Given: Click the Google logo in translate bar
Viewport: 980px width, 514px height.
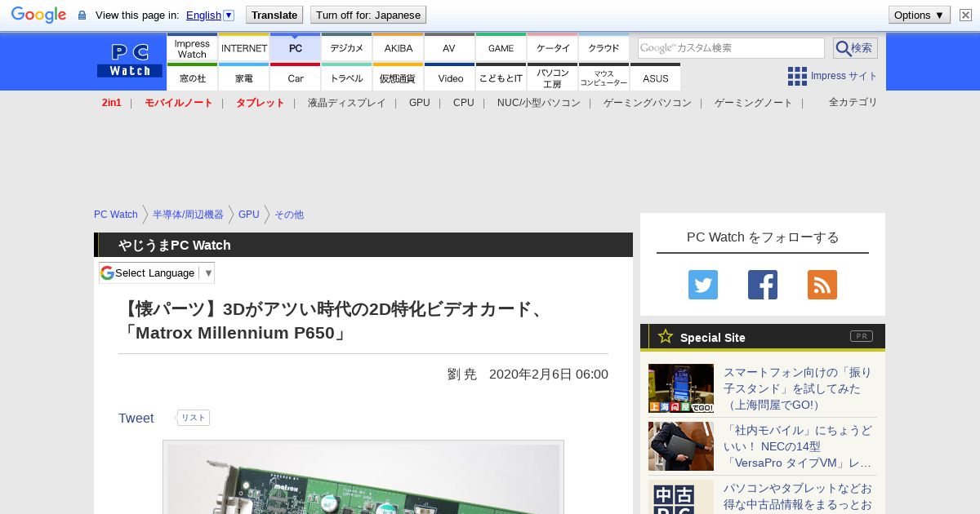Looking at the screenshot, I should point(38,15).
